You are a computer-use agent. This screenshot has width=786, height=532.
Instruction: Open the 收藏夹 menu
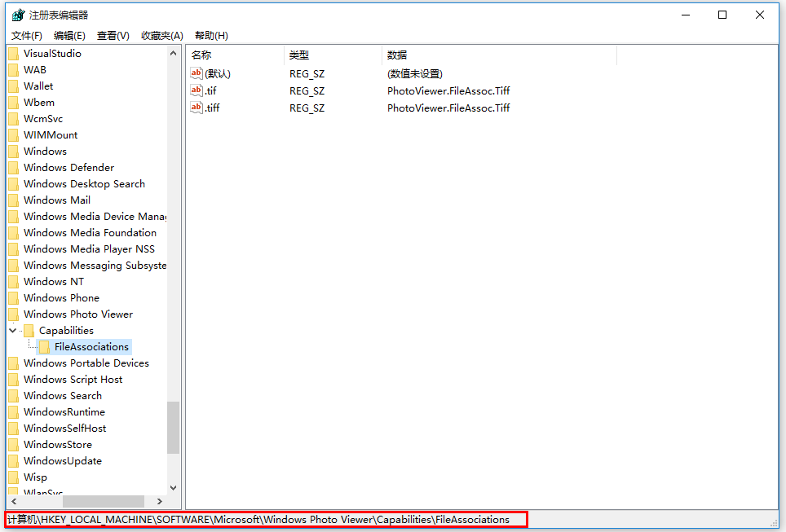point(161,35)
